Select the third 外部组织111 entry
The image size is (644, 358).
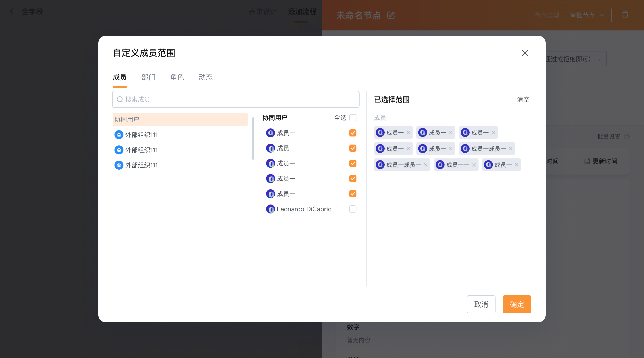click(180, 165)
